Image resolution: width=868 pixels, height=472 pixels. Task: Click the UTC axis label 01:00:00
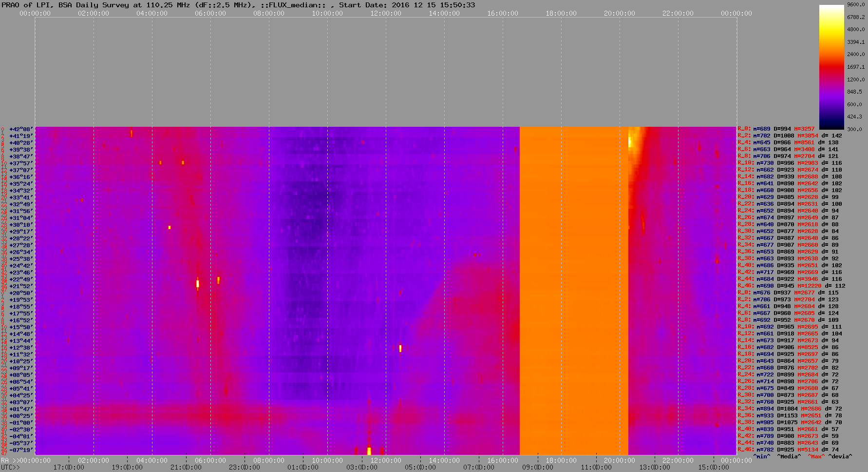coord(303,467)
